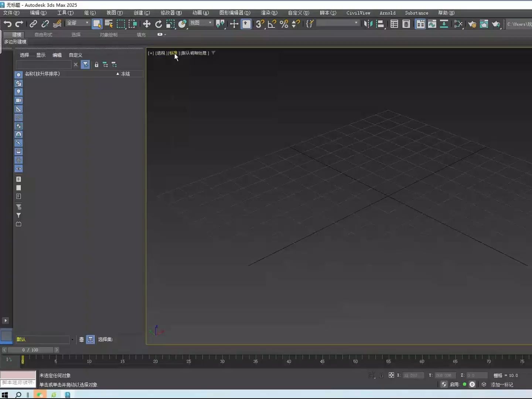Toggle cameras display in the Scene Explorer
This screenshot has width=532, height=399.
[x=18, y=100]
